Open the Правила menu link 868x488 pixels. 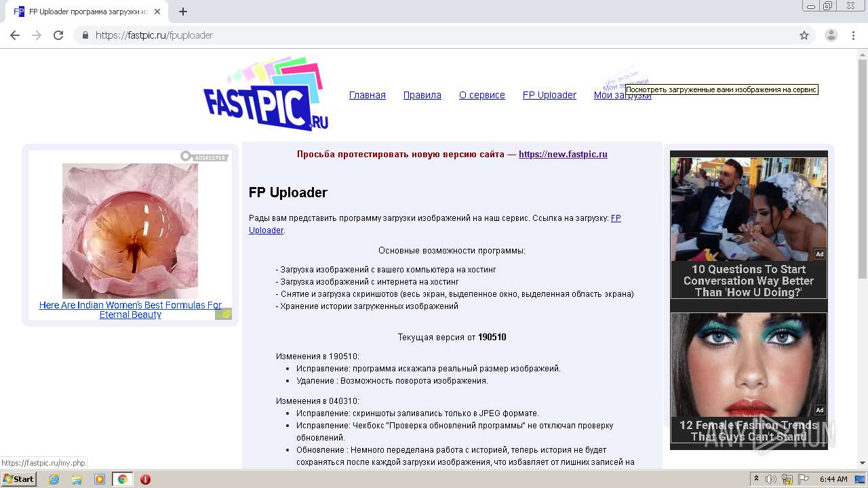pyautogui.click(x=422, y=95)
